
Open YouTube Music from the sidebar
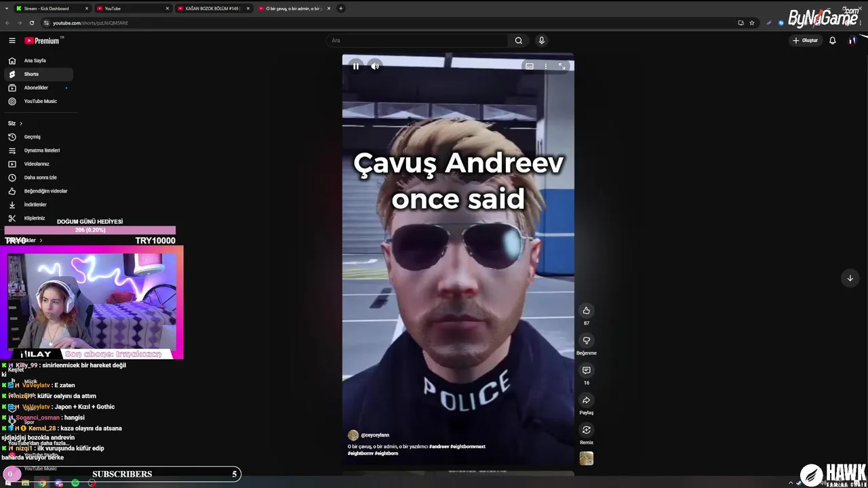tap(38, 101)
